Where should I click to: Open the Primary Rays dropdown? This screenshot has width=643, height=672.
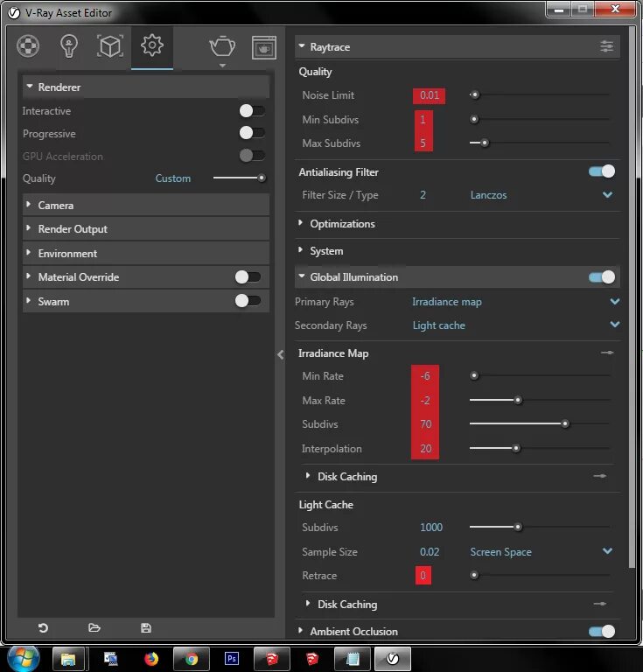[x=516, y=302]
